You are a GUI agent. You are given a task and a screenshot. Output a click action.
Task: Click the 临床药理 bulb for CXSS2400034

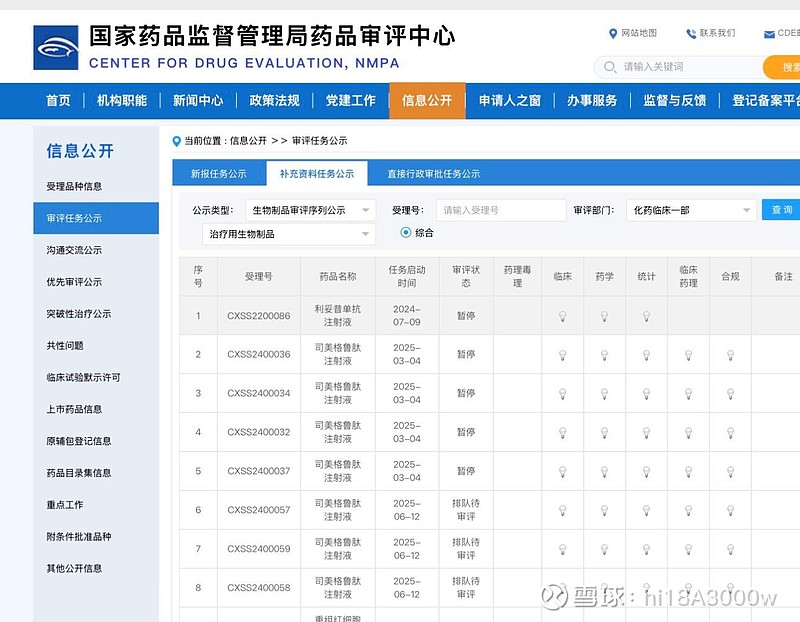point(689,394)
